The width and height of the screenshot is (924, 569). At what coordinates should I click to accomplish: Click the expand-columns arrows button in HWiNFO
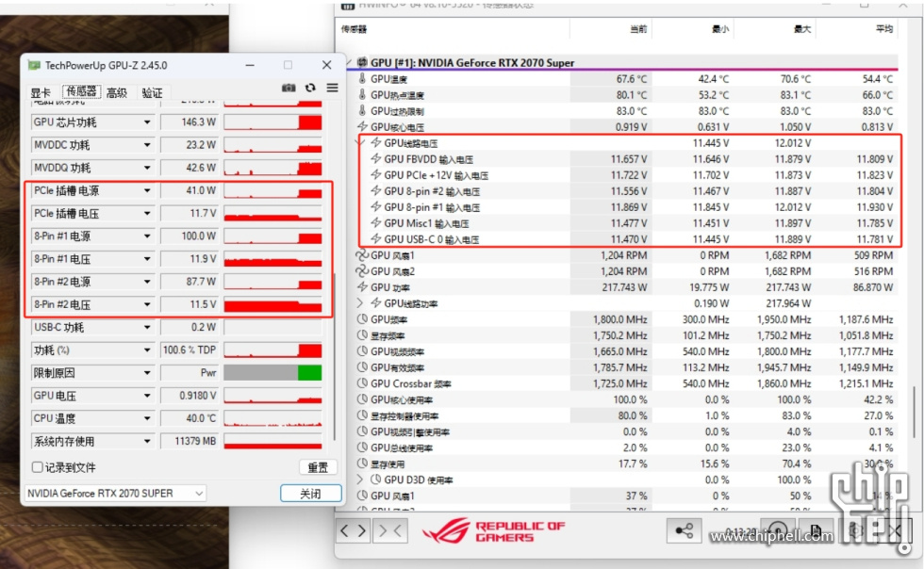point(353,531)
